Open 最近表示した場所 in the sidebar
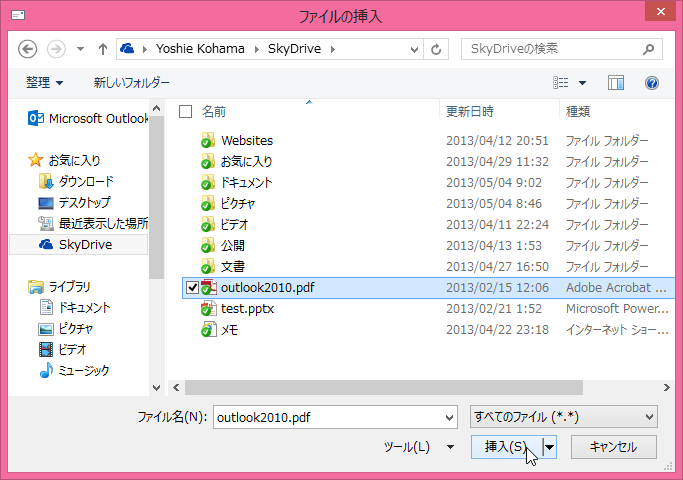The image size is (683, 480). point(93,223)
